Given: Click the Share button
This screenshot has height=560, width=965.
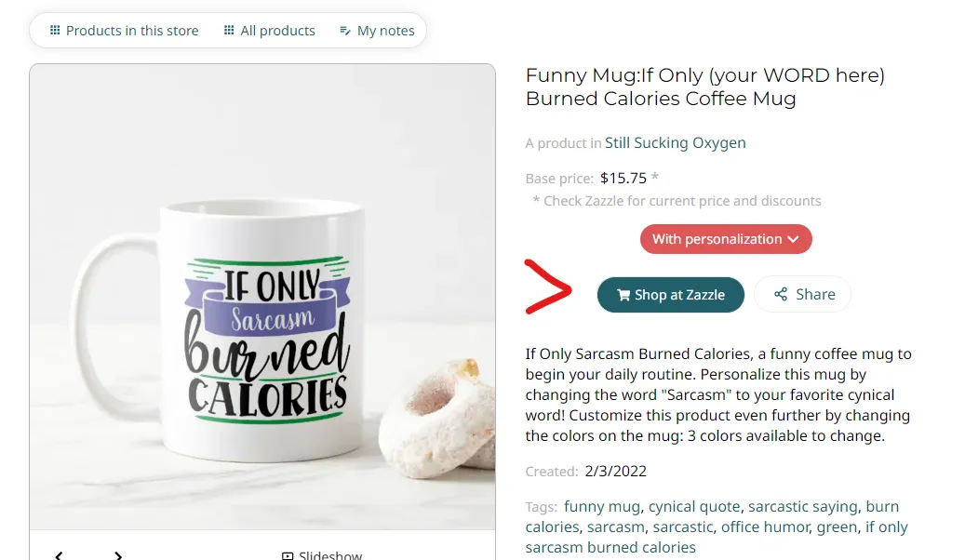Looking at the screenshot, I should 802,294.
